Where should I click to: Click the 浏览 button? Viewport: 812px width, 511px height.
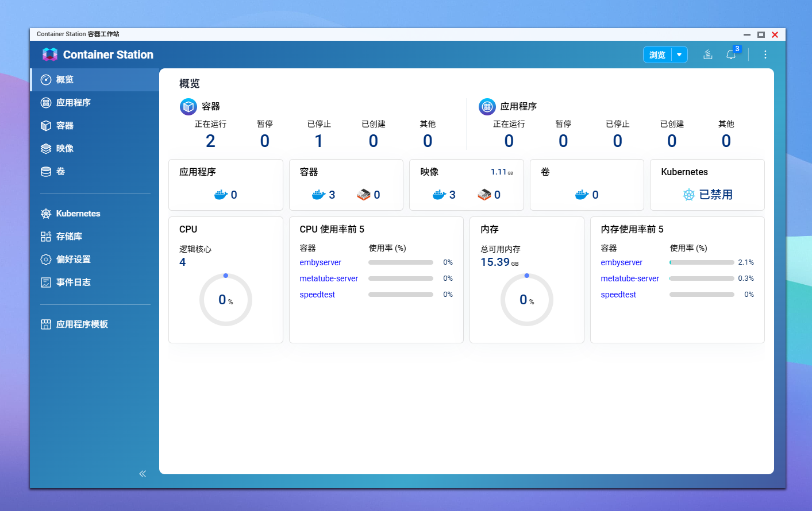(x=657, y=55)
